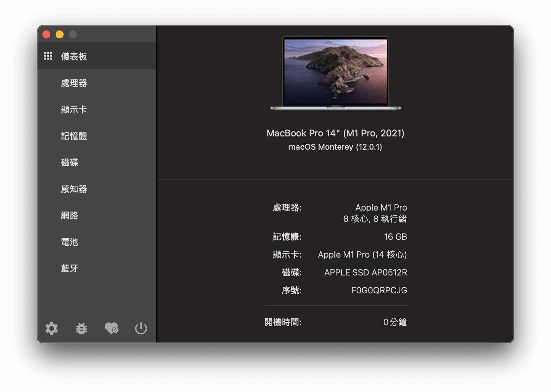The image size is (551, 392).
Task: Switch to the 網路 section
Action: coord(70,216)
